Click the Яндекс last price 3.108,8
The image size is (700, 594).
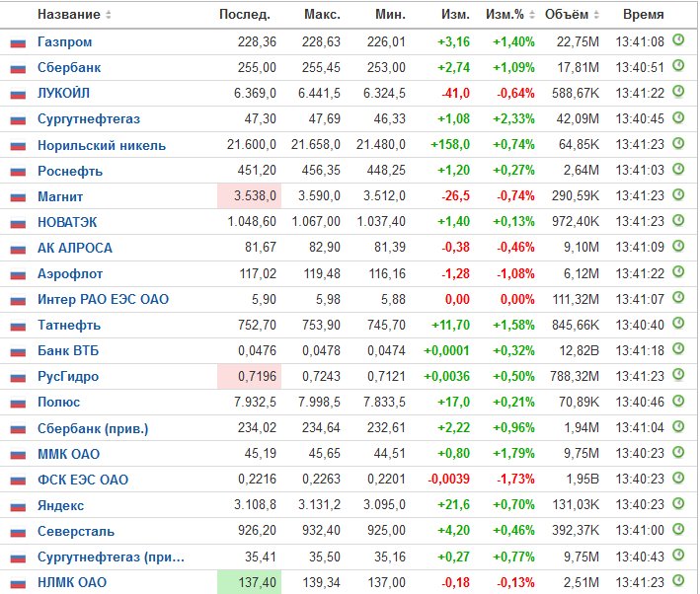point(255,505)
